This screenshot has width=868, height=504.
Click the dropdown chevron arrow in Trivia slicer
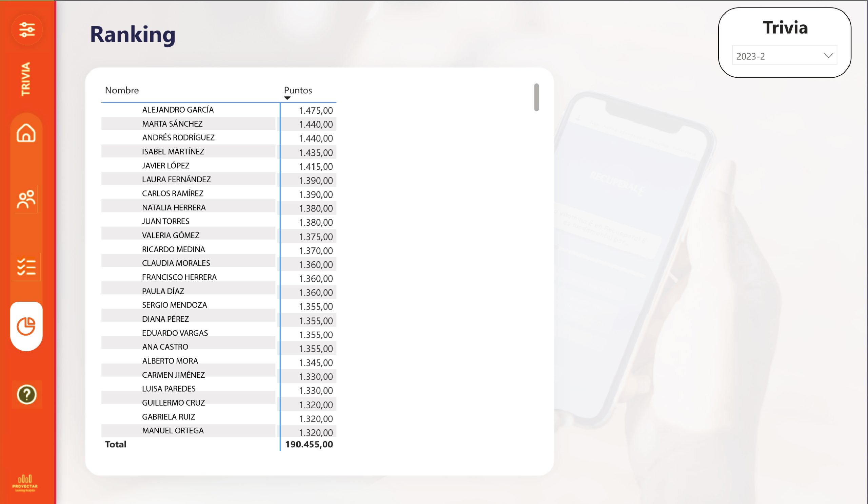[828, 56]
